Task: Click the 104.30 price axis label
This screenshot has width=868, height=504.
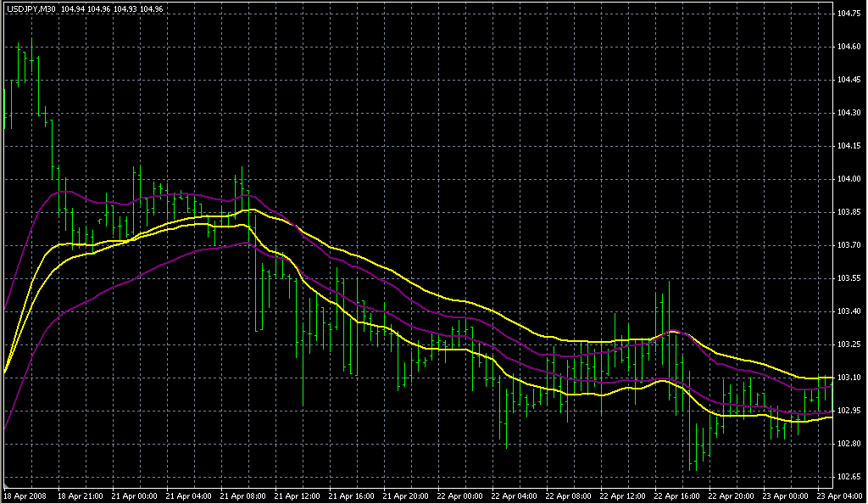Action: [x=849, y=113]
